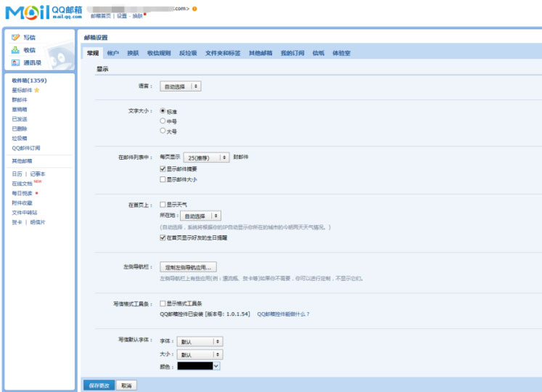
Task: Click the orange icon after the email address
Action: (194, 9)
